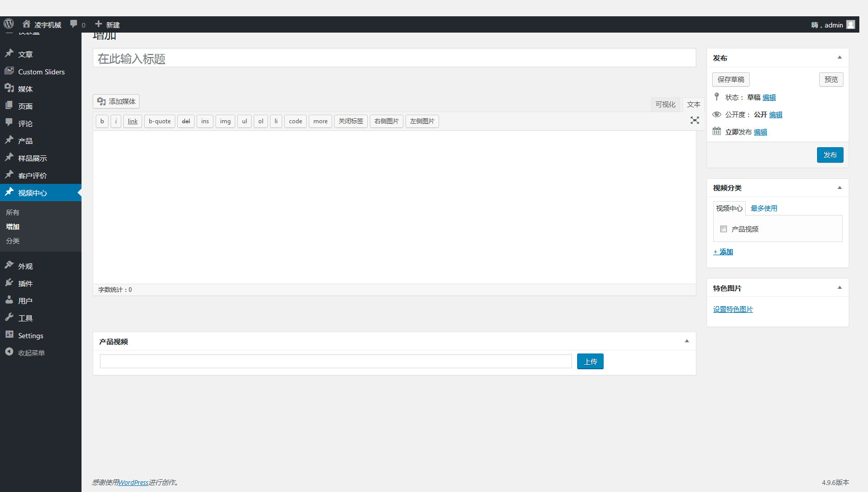Image resolution: width=868 pixels, height=492 pixels.
Task: Click the 关闭标签 button
Action: tap(351, 121)
